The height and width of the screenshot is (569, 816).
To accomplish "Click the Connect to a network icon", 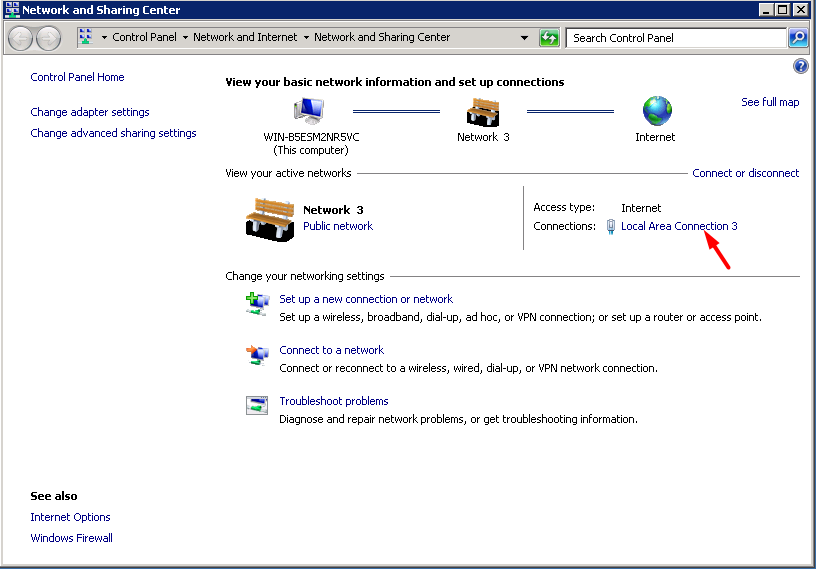I will coord(257,355).
